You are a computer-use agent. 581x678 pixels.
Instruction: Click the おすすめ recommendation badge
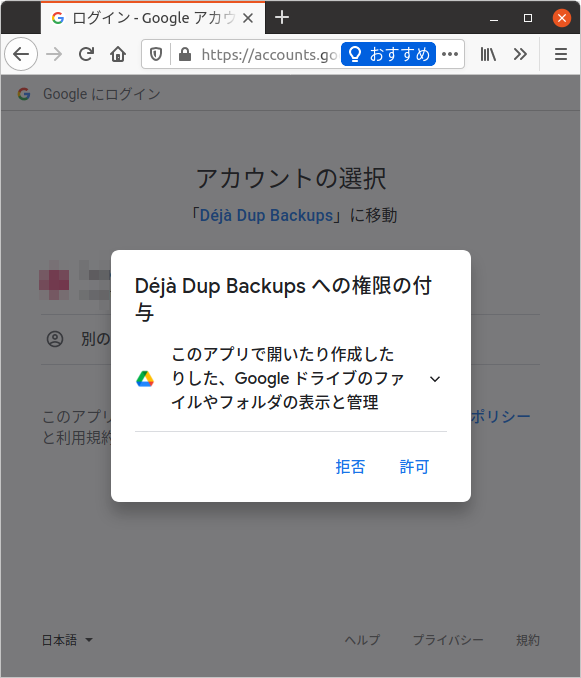[x=388, y=54]
